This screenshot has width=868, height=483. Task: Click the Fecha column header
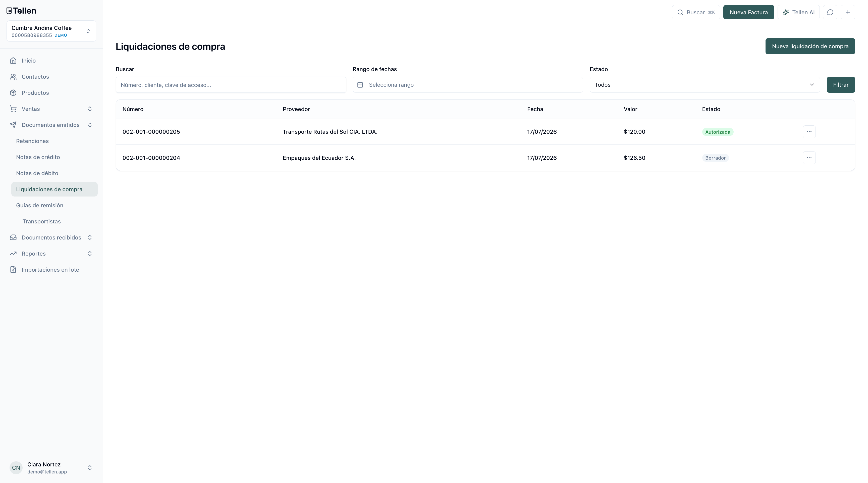click(x=535, y=109)
